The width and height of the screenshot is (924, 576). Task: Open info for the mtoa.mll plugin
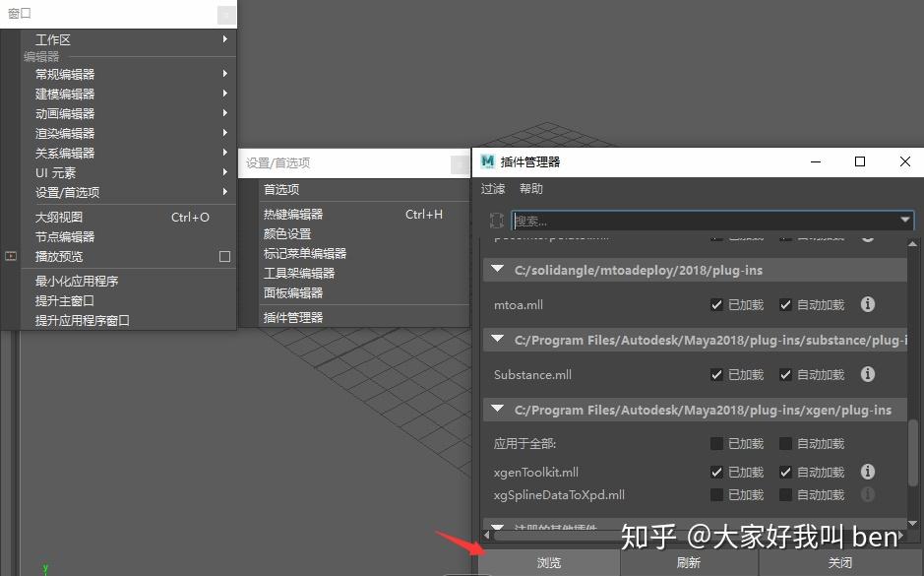(867, 304)
